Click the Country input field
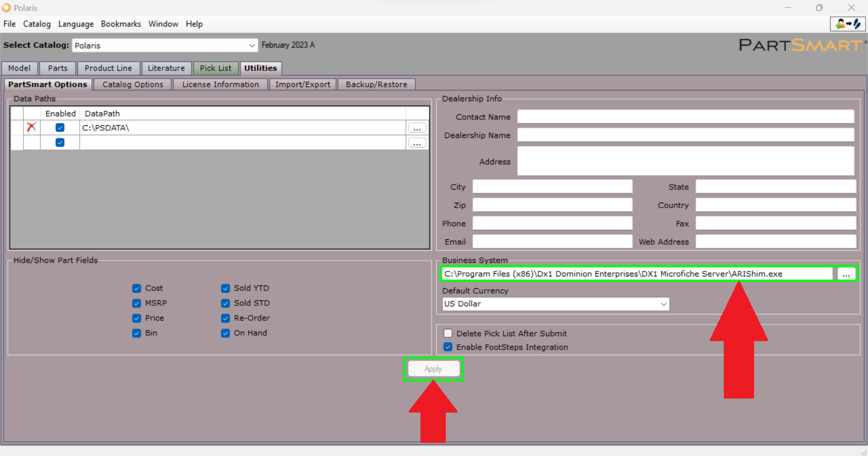This screenshot has width=868, height=456. pyautogui.click(x=776, y=205)
